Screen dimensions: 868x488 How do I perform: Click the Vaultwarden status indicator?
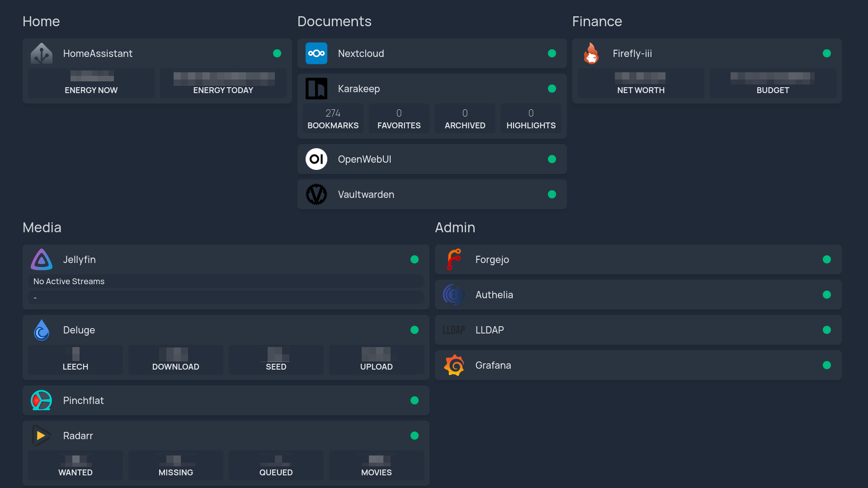pos(552,194)
